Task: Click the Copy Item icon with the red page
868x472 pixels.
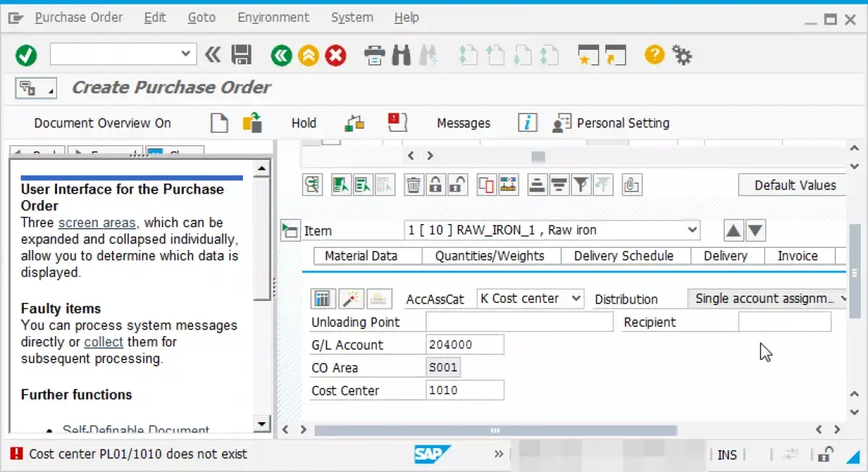Action: pos(487,185)
